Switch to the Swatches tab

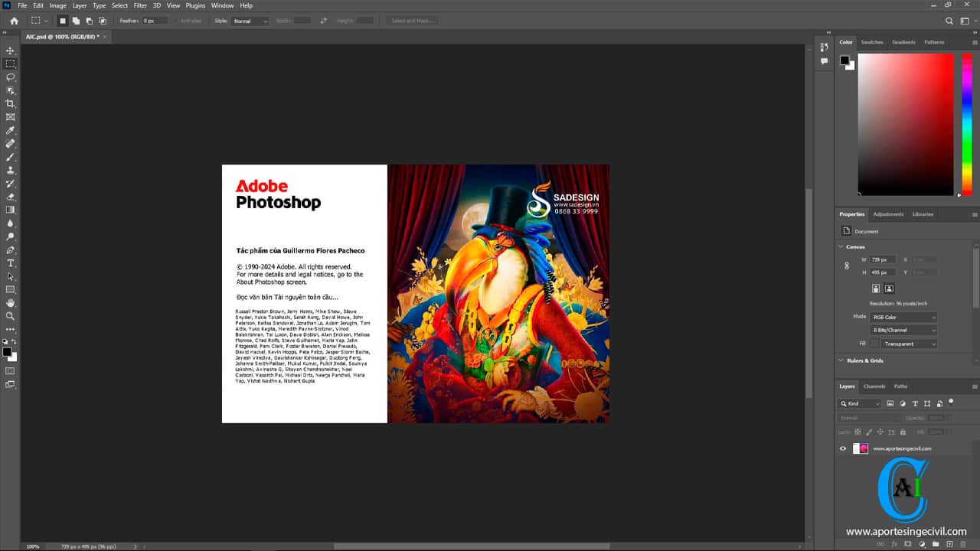click(871, 42)
